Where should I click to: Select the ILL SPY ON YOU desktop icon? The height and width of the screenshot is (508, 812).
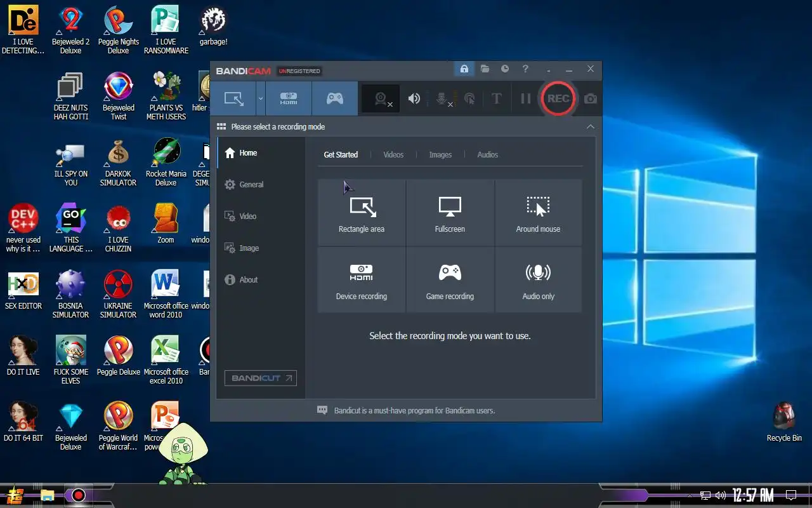click(70, 163)
